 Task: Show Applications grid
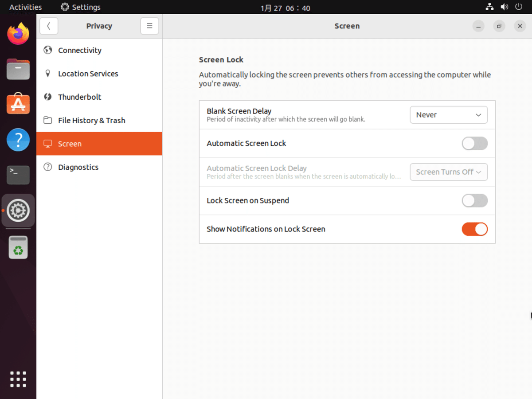tap(18, 379)
